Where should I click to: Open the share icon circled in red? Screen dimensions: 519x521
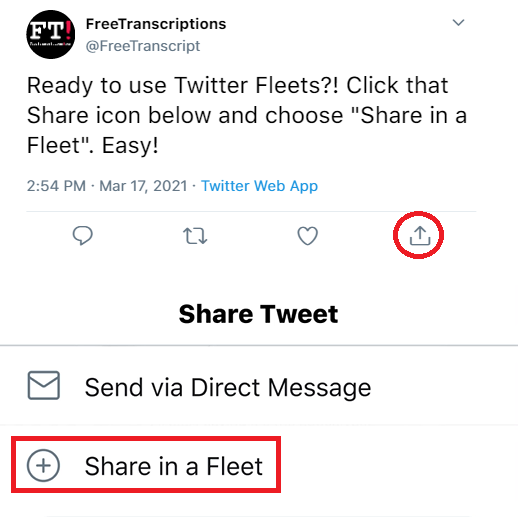[420, 235]
